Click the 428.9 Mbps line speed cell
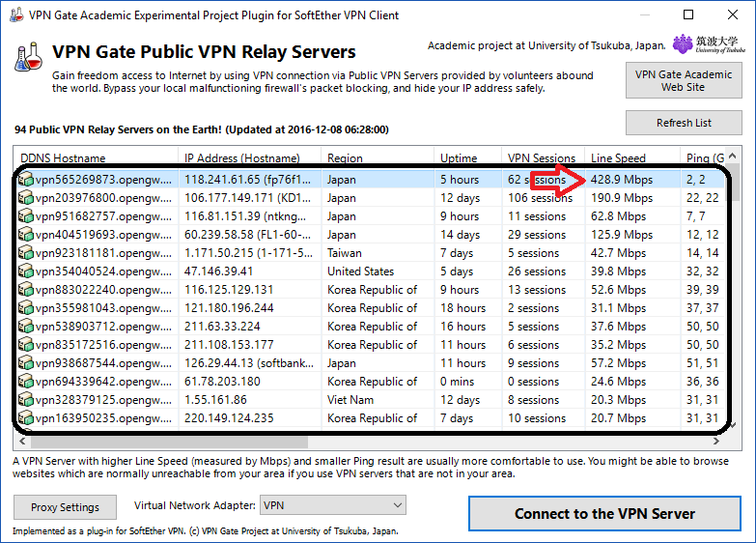The height and width of the screenshot is (543, 756). (622, 180)
